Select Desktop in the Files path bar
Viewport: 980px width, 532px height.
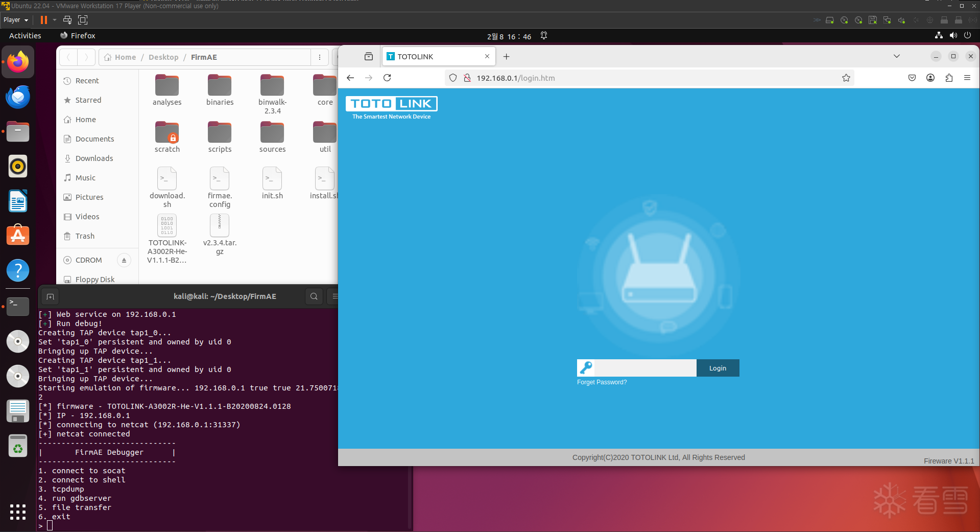tap(163, 57)
